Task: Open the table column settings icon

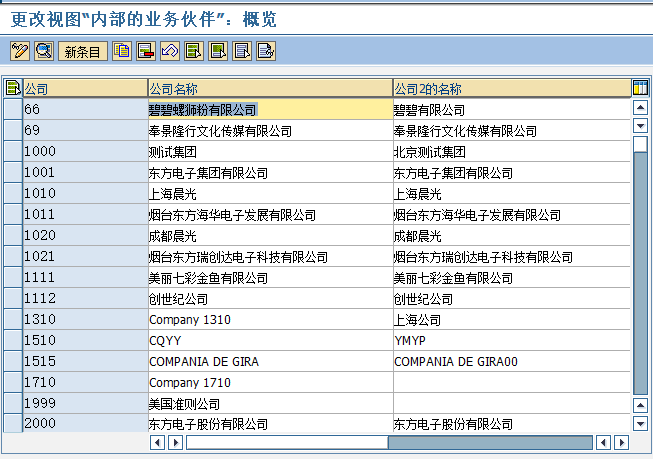Action: tap(640, 88)
